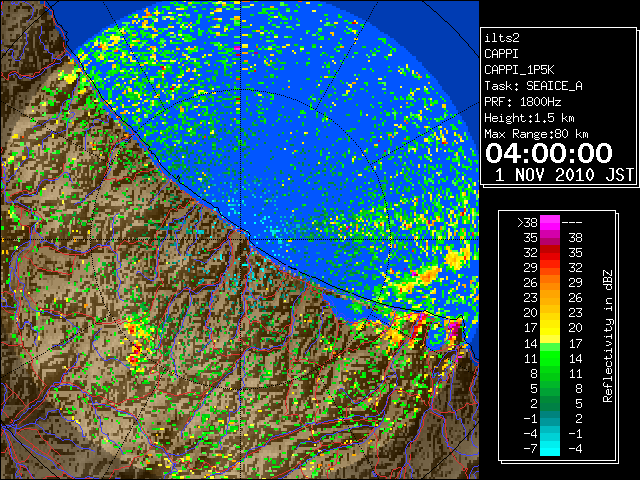Click the bright green swatch beside "11" and "14"
Image resolution: width=640 pixels, height=480 pixels.
(550, 358)
